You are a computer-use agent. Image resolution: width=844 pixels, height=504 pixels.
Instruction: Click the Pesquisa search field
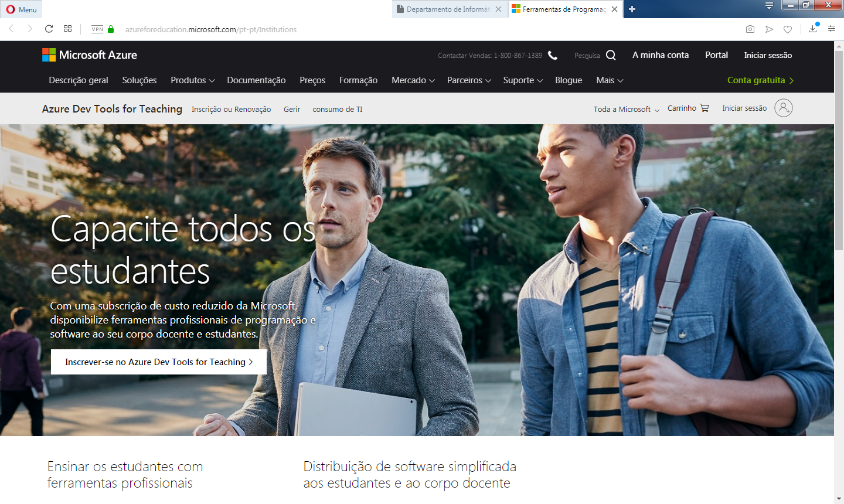(587, 56)
